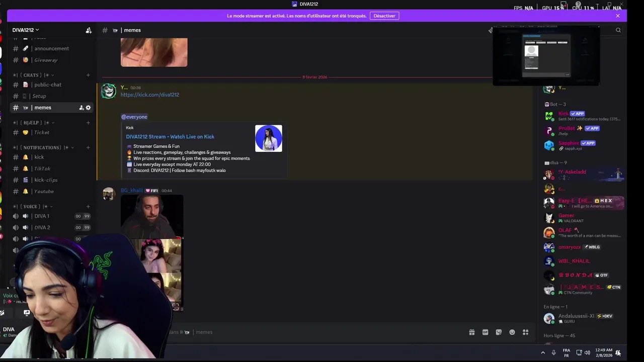This screenshot has width=644, height=362.
Task: Open the gift icon in message bar
Action: click(472, 332)
